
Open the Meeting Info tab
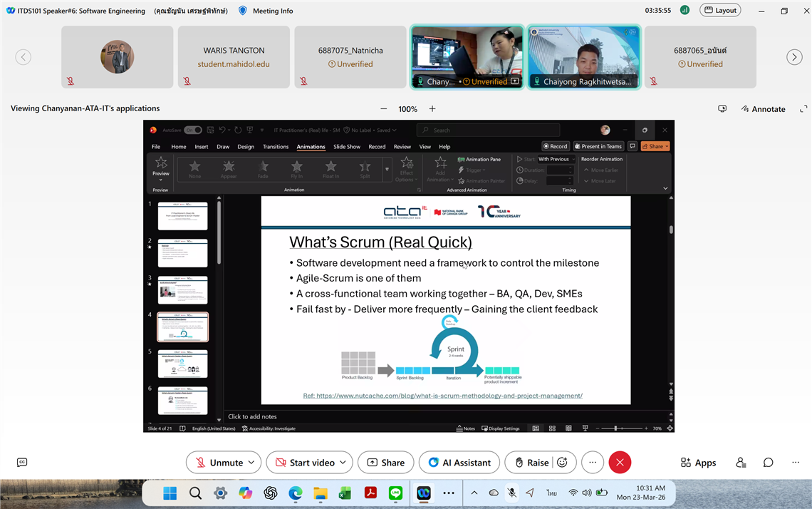(x=266, y=11)
